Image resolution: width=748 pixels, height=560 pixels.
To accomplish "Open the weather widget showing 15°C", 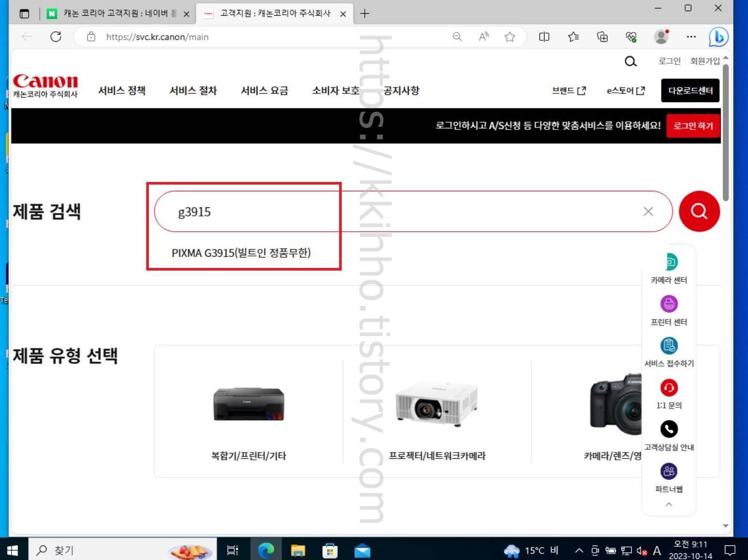I will [531, 550].
